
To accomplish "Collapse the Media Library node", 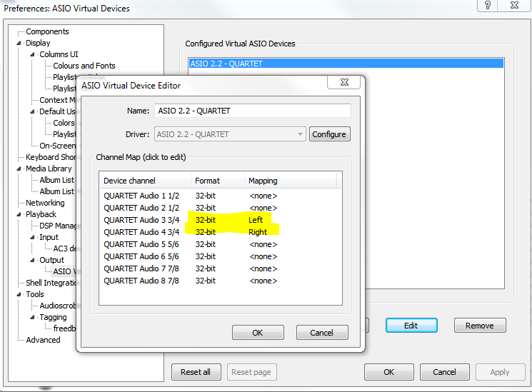I will click(20, 169).
